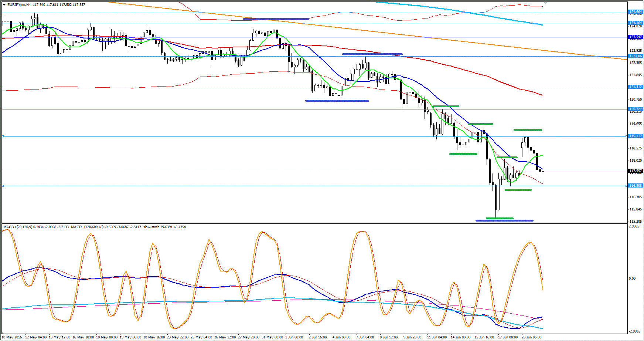644x341 pixels.
Task: Click the 120.327 price level tag
Action: 636,109
